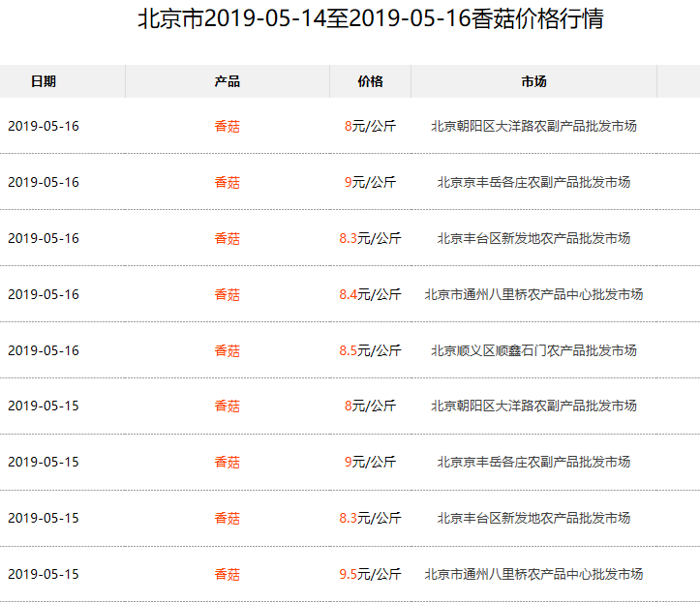Click 北京顺义区顺鑫石门农产品批发市场 market name
The image size is (700, 602).
[533, 350]
